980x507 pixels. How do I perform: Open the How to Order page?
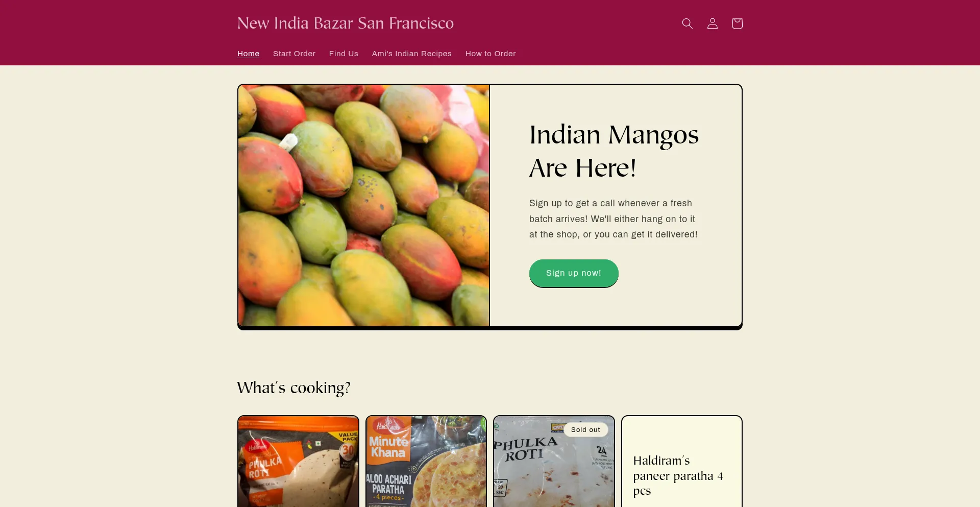pyautogui.click(x=490, y=54)
